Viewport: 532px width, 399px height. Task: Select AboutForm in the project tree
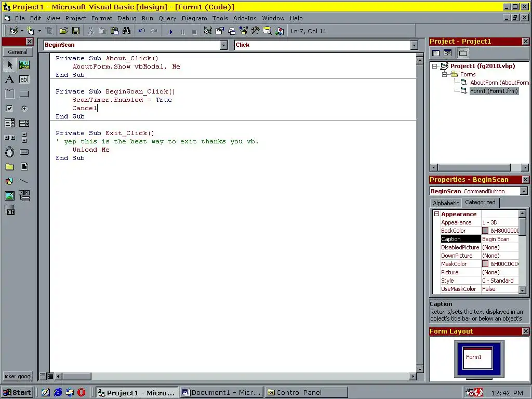pyautogui.click(x=499, y=83)
